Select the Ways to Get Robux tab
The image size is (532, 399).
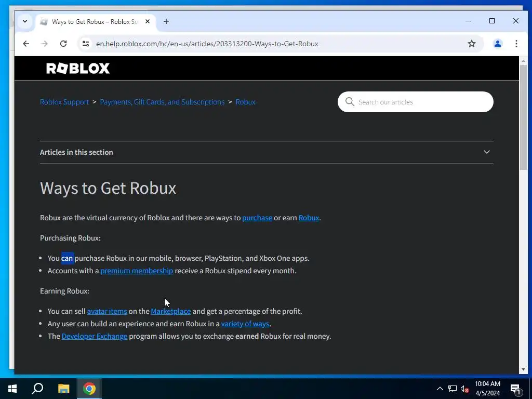pos(95,22)
